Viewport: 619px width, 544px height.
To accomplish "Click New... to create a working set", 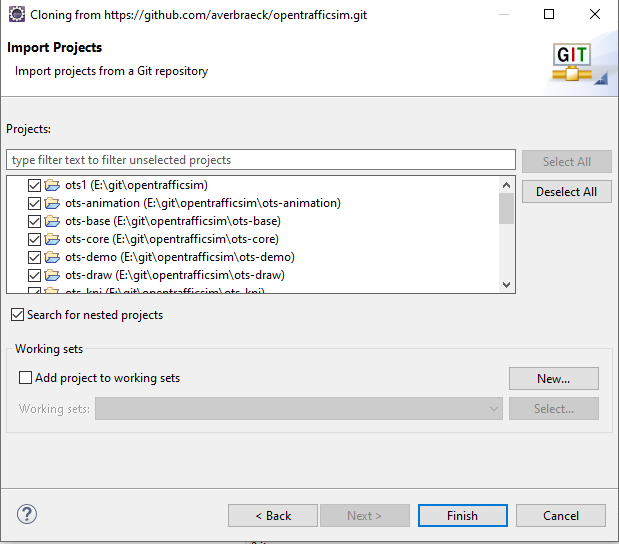I will [553, 379].
